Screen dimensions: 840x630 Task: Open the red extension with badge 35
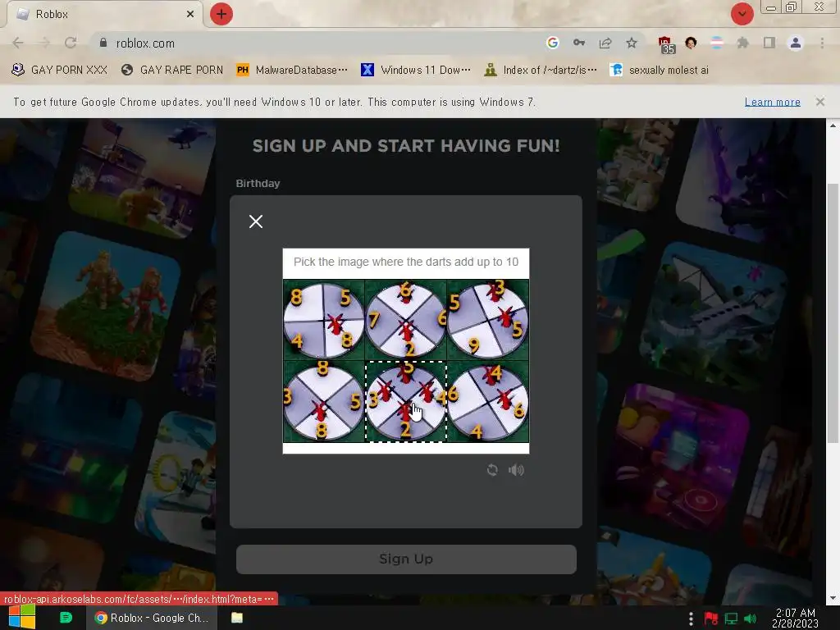(666, 44)
